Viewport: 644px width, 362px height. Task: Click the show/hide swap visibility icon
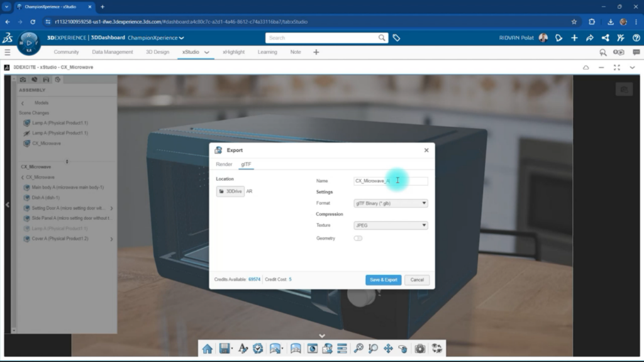436,349
